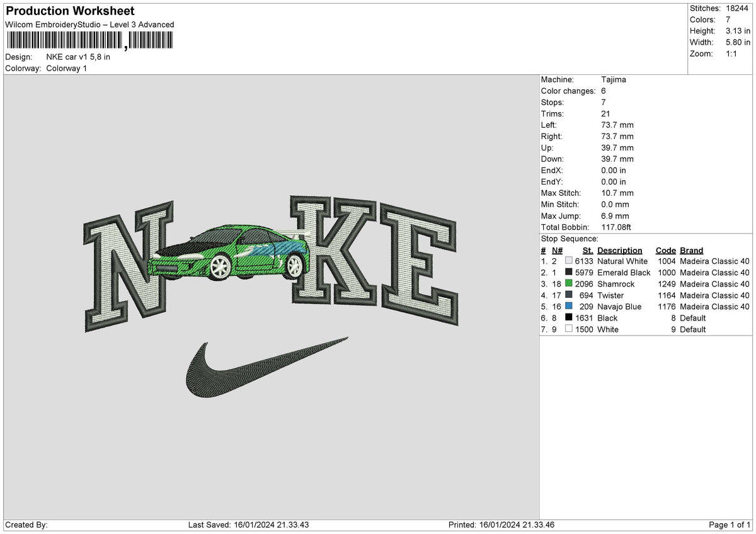Click the "Stop Sequence:" heading
Image resolution: width=756 pixels, height=534 pixels.
tap(570, 239)
